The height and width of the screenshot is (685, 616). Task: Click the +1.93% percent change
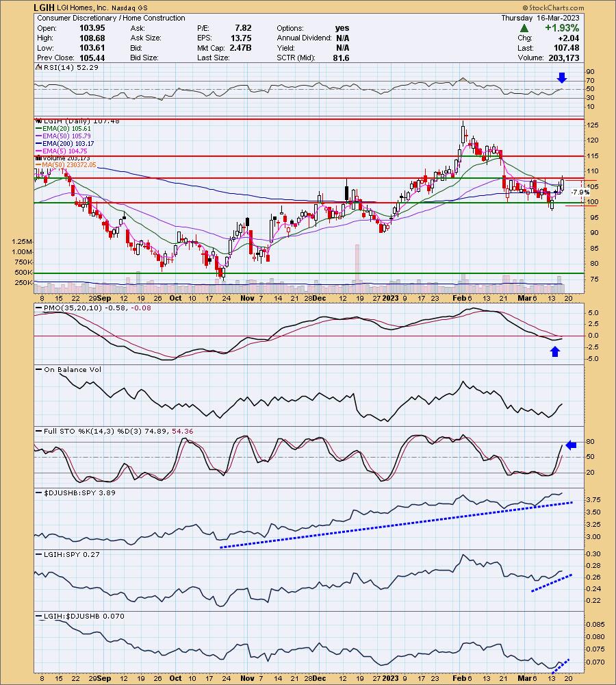click(561, 28)
